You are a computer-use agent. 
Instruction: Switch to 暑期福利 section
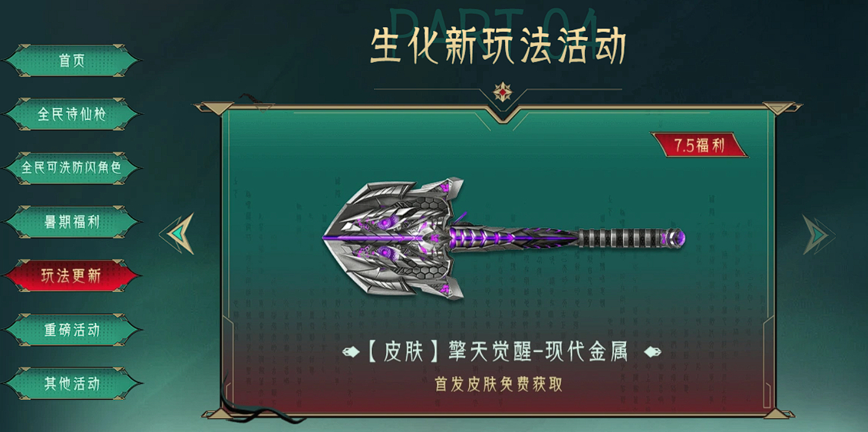[x=72, y=222]
